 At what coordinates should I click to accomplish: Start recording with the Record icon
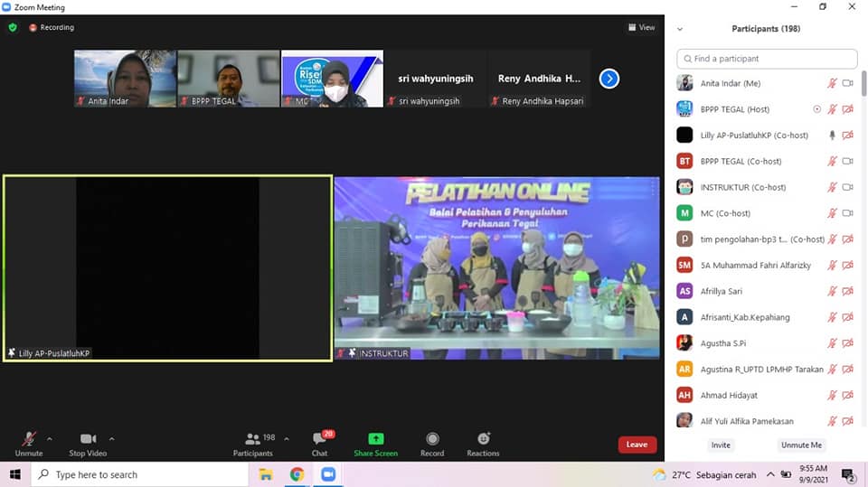pyautogui.click(x=432, y=439)
